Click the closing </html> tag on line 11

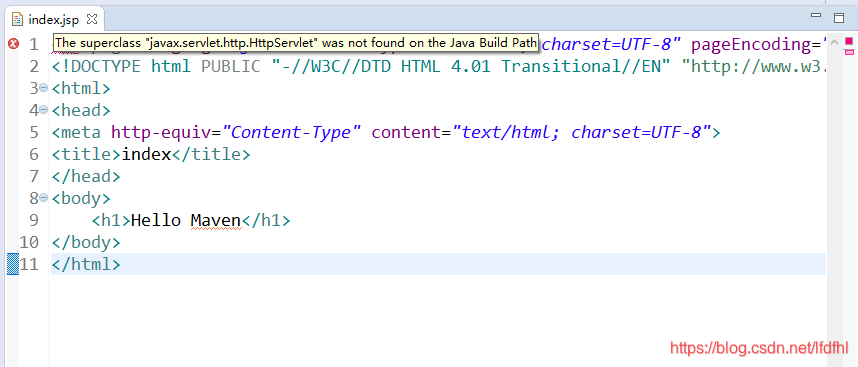86,264
